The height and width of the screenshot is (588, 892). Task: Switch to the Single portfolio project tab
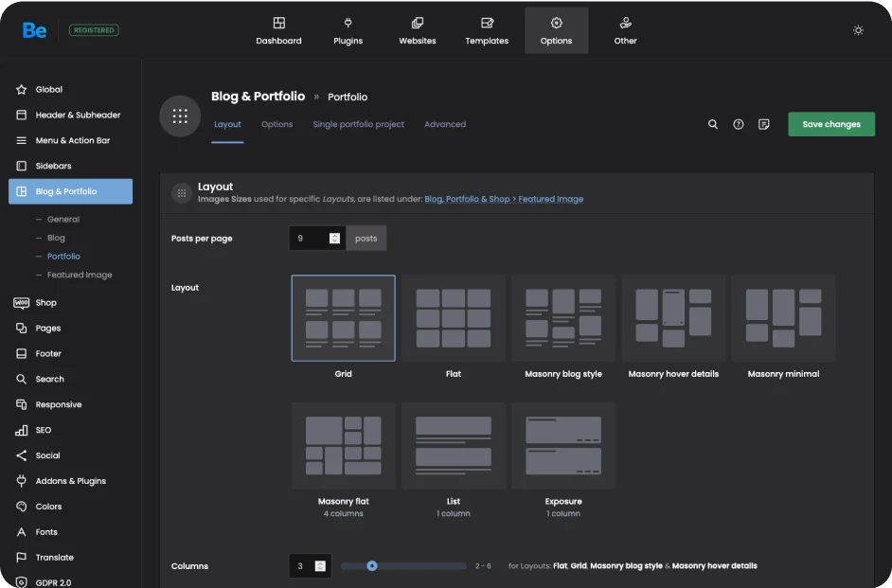pos(358,124)
